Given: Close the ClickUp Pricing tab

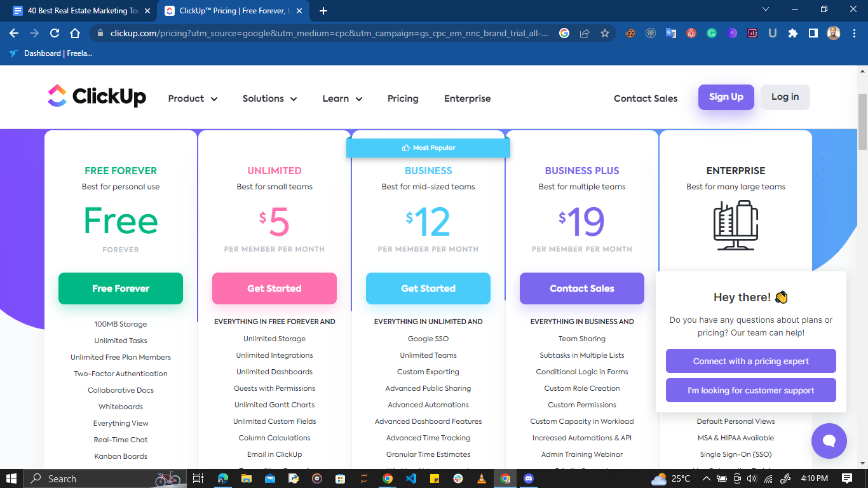Looking at the screenshot, I should [299, 11].
